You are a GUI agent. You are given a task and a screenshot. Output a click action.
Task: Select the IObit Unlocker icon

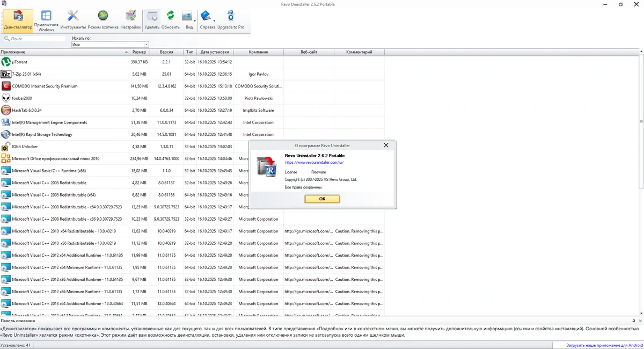[6, 147]
